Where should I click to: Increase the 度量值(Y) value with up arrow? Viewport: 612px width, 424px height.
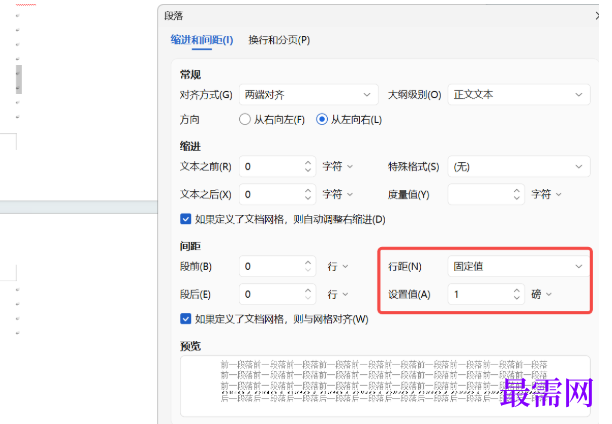[517, 190]
